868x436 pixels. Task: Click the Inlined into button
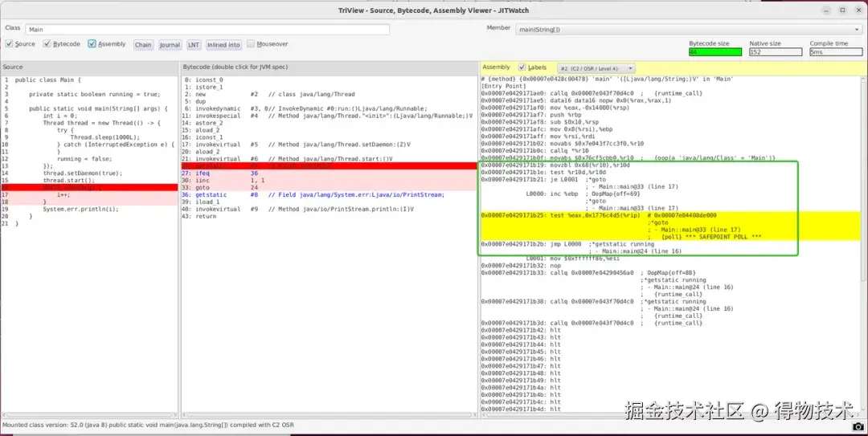[x=223, y=45]
